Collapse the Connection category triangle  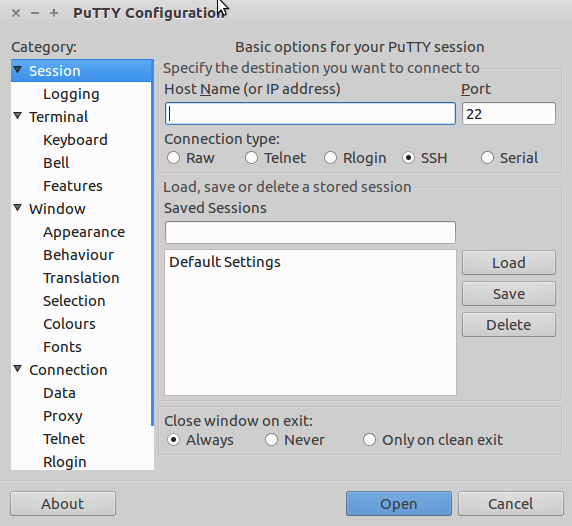18,369
